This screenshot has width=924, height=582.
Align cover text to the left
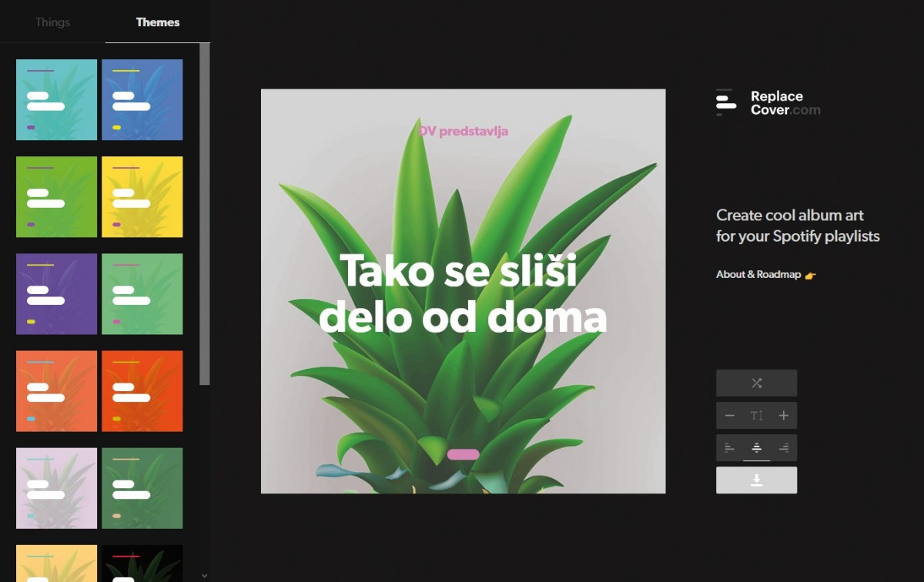(x=730, y=447)
